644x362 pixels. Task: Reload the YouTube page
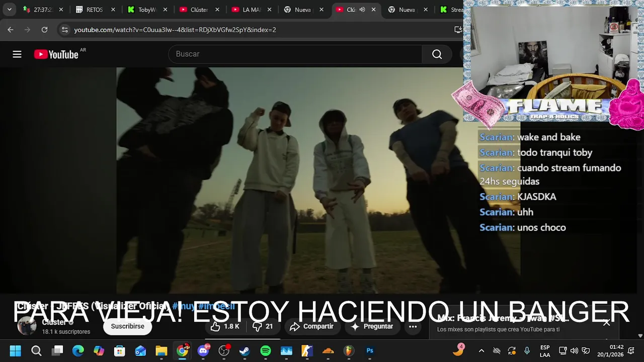[x=44, y=30]
